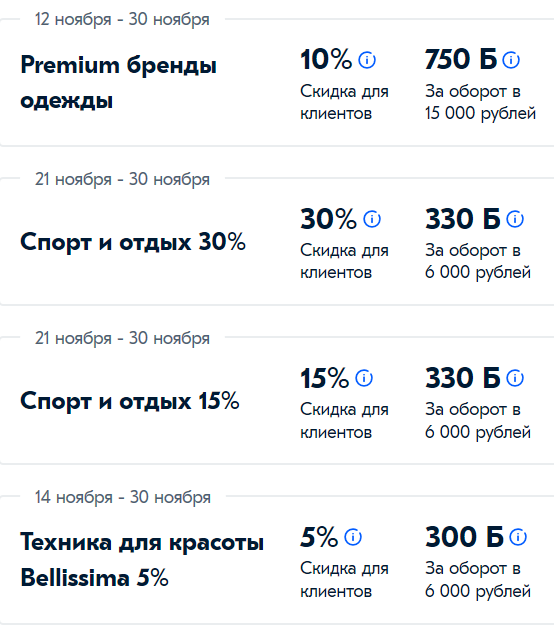Viewport: 554px width, 625px height.
Task: Open info icon beside Спорт и отдых 30% 330 Б
Action: click(515, 219)
